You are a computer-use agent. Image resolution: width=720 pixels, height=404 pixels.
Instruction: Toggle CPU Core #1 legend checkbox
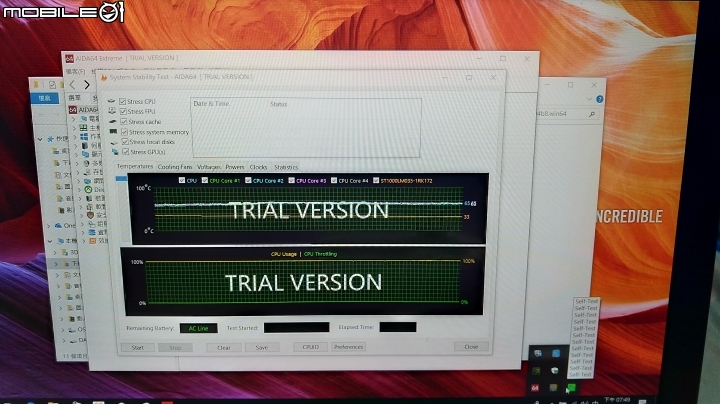point(205,180)
